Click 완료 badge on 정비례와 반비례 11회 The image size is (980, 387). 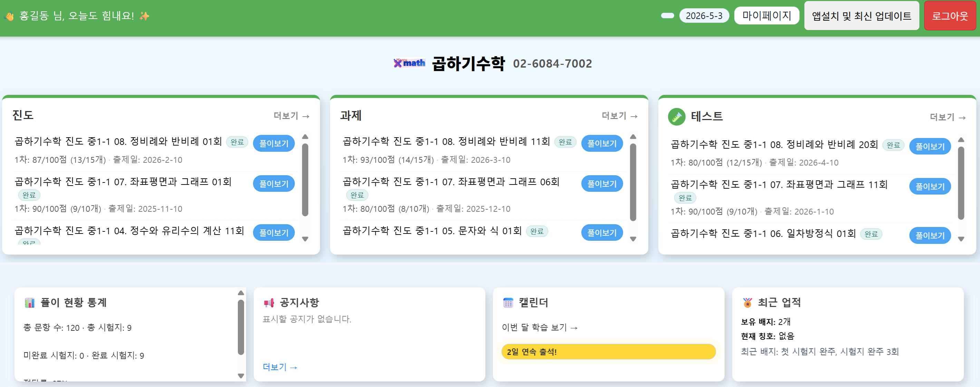coord(565,142)
